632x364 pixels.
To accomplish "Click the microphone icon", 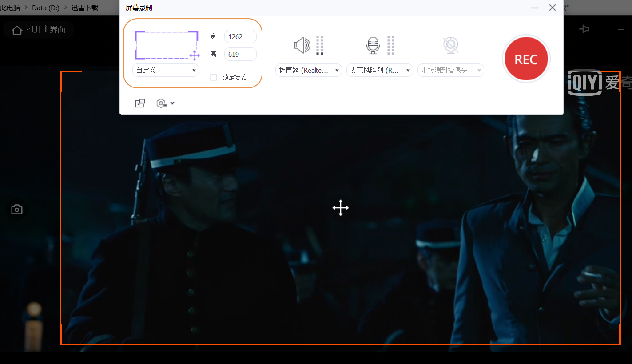I will [x=372, y=44].
